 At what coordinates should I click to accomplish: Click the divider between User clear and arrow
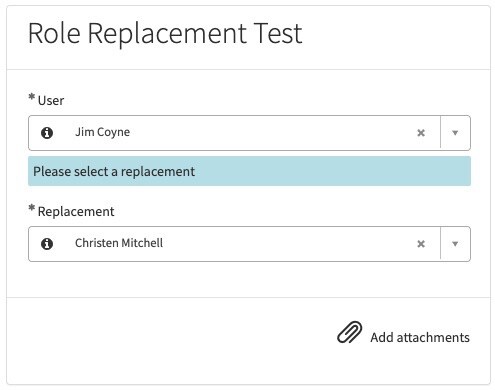pos(440,133)
